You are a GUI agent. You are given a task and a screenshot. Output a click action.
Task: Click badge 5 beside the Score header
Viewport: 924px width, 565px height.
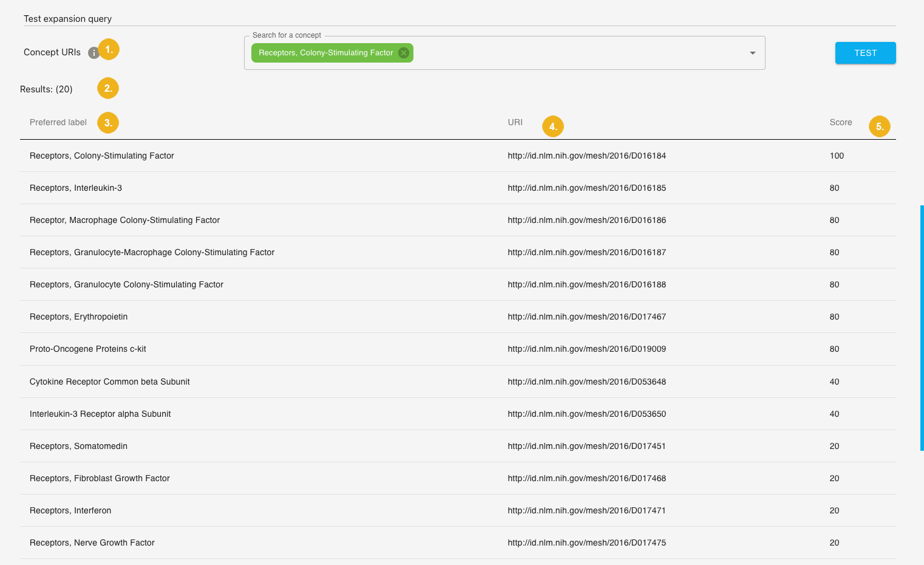[x=879, y=126]
